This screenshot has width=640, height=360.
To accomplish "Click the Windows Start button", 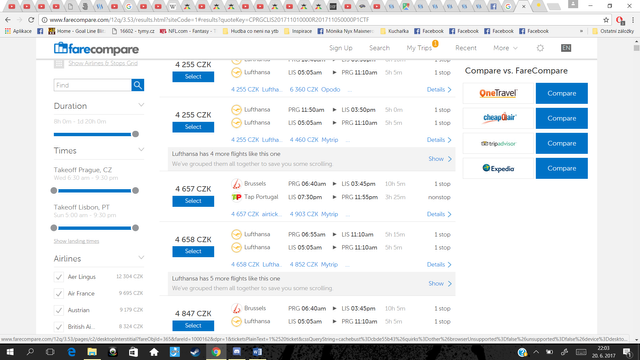I will tap(10, 352).
